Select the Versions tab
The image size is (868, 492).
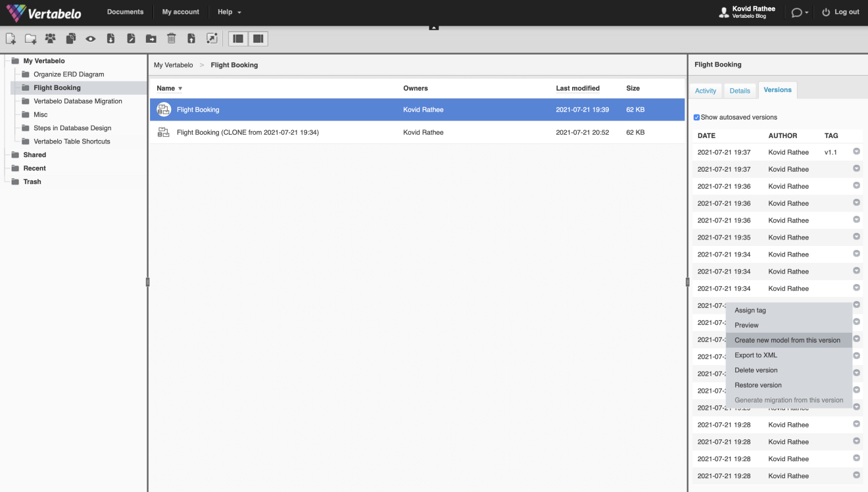click(x=778, y=90)
